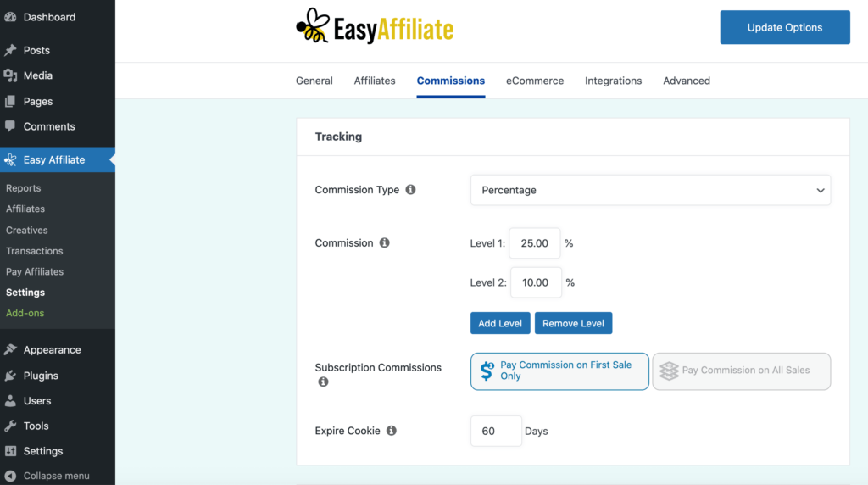This screenshot has height=485, width=868.
Task: Open the Easy Affiliate menu item
Action: [58, 159]
